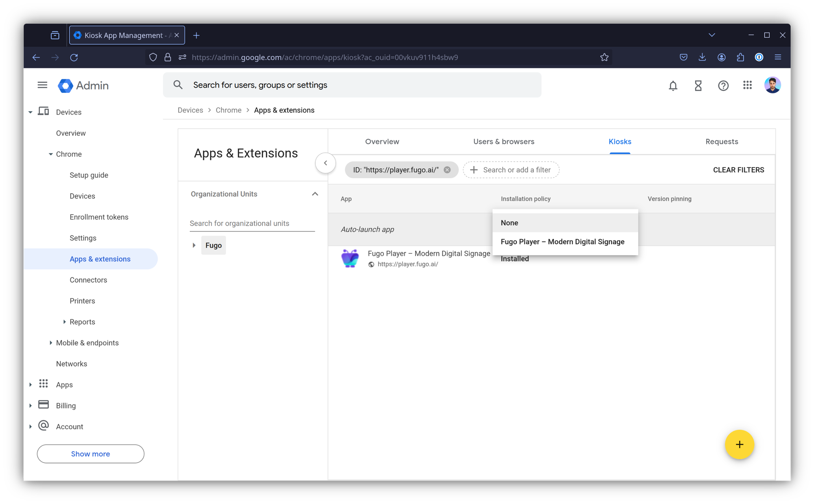Open a new browser tab
Image resolution: width=814 pixels, height=504 pixels.
point(196,35)
